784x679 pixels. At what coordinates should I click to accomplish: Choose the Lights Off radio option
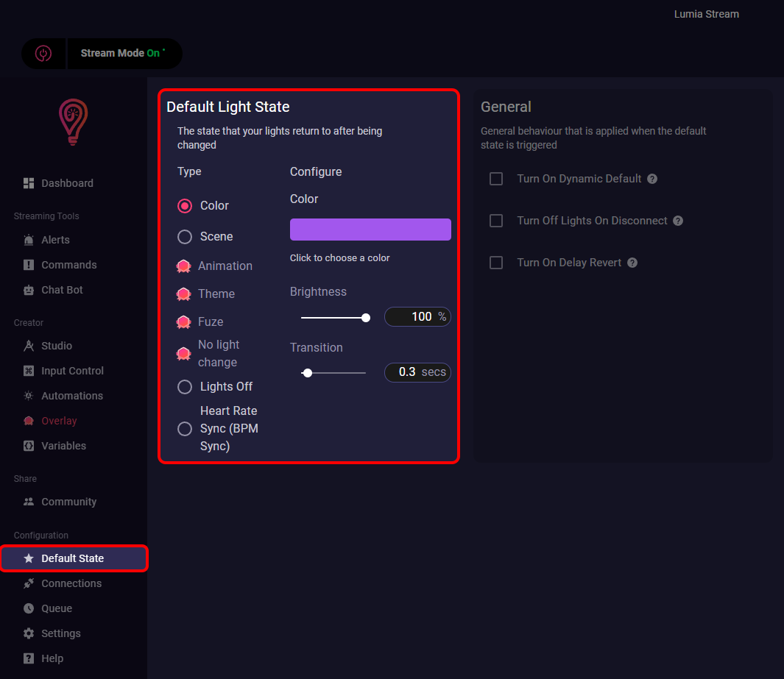185,387
